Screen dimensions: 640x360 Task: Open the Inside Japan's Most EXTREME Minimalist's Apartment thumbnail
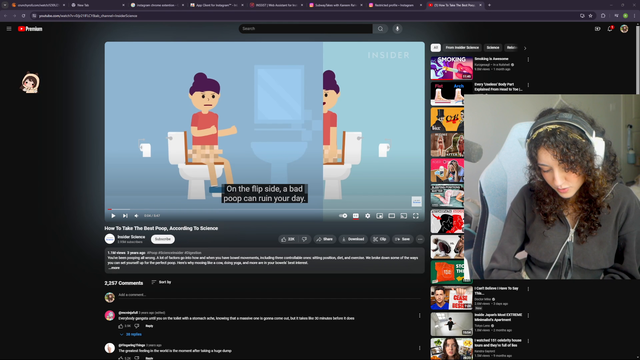[x=451, y=324]
